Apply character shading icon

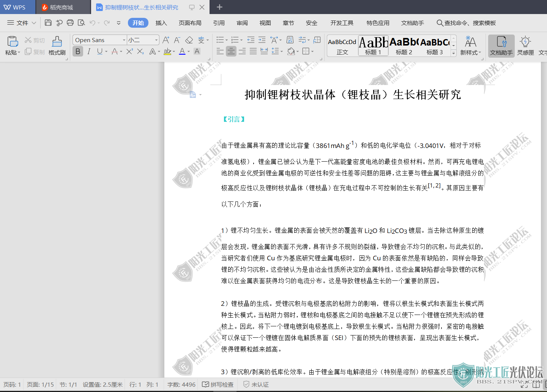click(197, 51)
